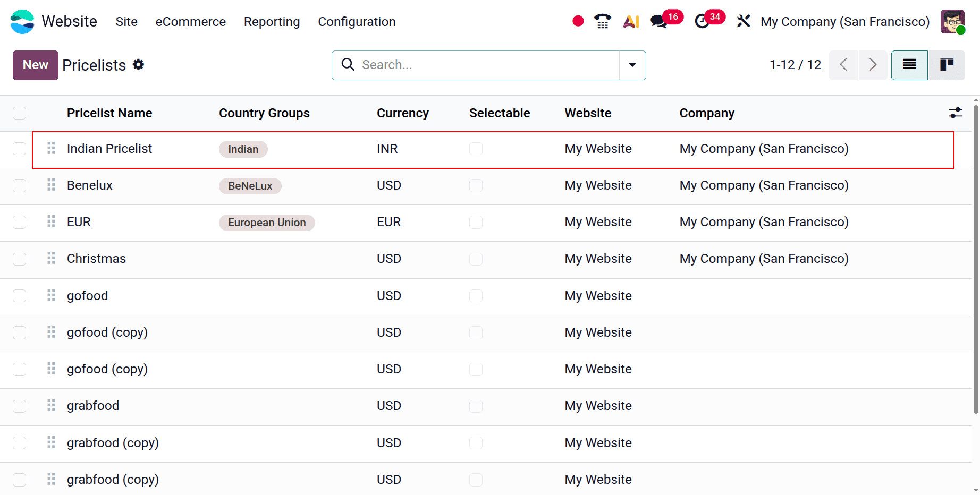The image size is (980, 495).
Task: Open the Website app home logo
Action: click(x=22, y=22)
